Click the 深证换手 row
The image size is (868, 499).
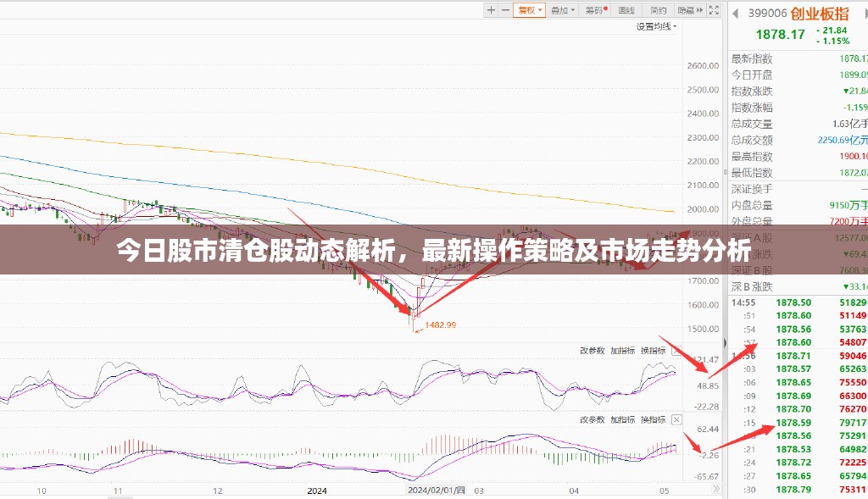(x=798, y=189)
